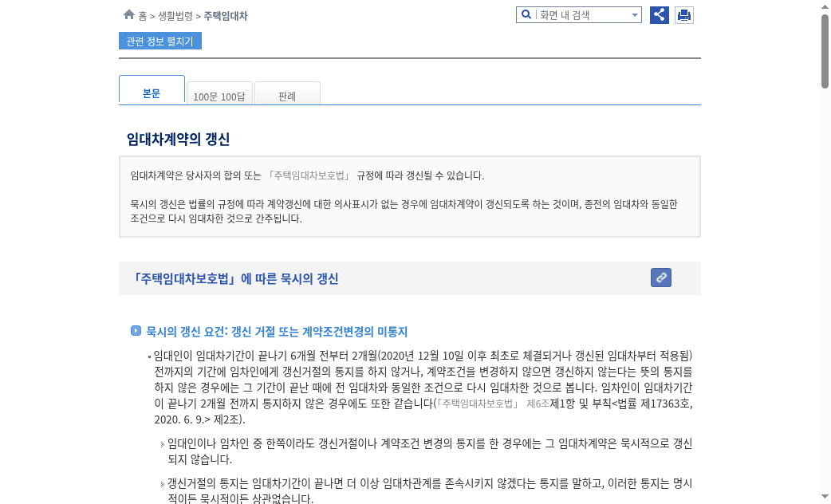Viewport: 831px width, 504px height.
Task: Click scrollbar up arrow
Action: tap(825, 6)
